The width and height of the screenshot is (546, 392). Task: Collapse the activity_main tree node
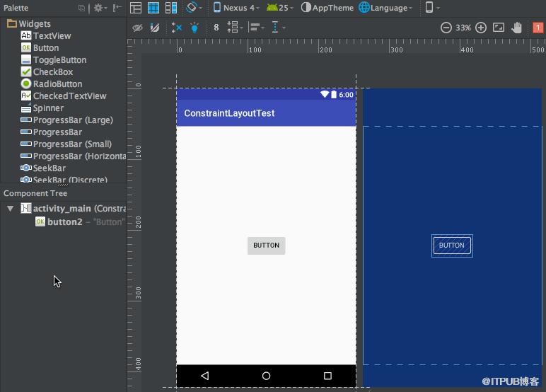10,208
